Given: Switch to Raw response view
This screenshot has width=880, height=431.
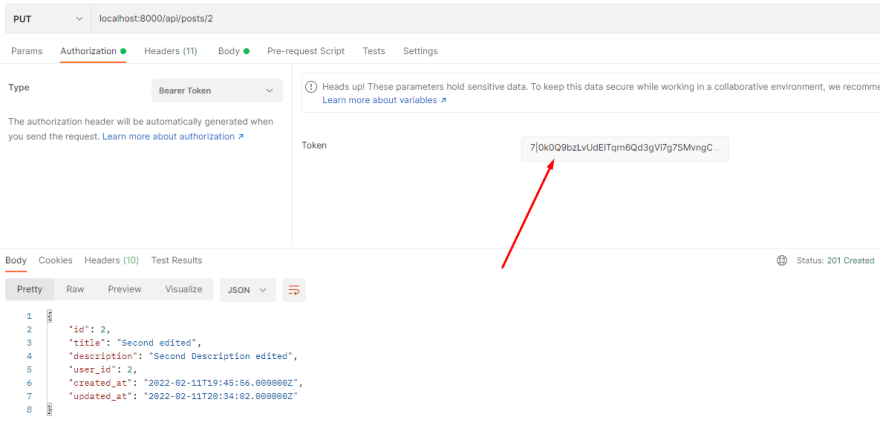Looking at the screenshot, I should coord(75,290).
